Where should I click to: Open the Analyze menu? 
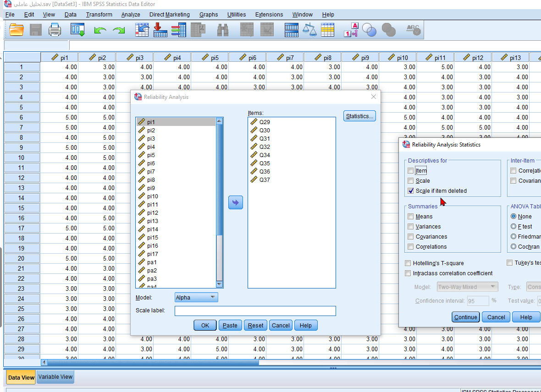131,15
